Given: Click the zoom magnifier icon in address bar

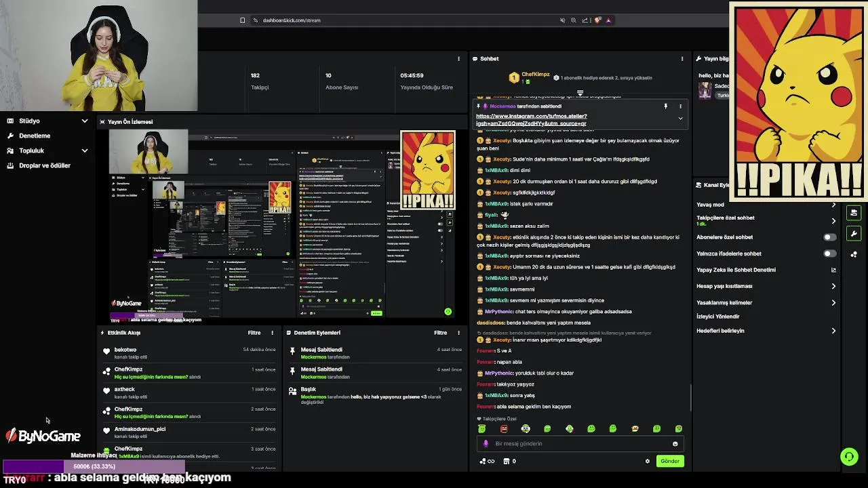Looking at the screenshot, I should (x=573, y=20).
